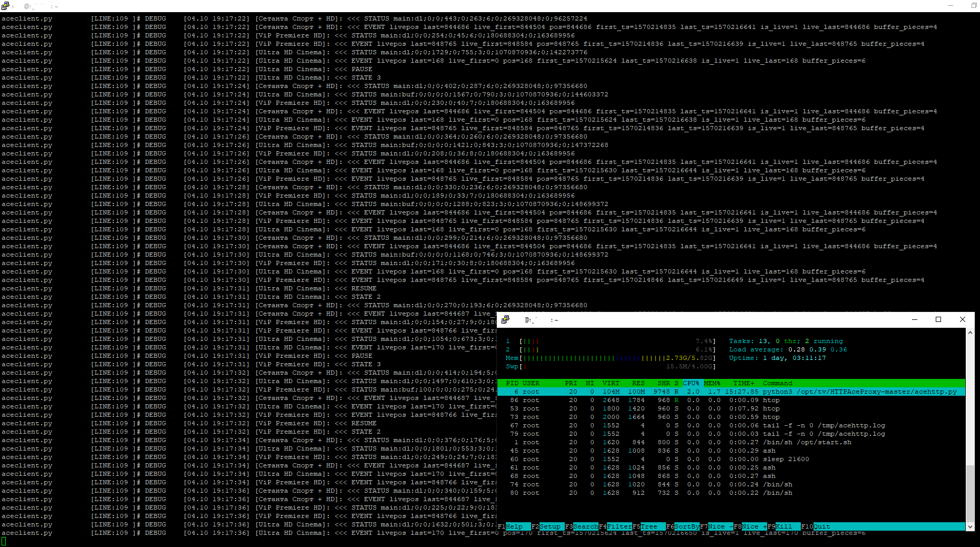Click the Ultra HD Cinema RESUME log line at 19:17:31

[x=189, y=288]
